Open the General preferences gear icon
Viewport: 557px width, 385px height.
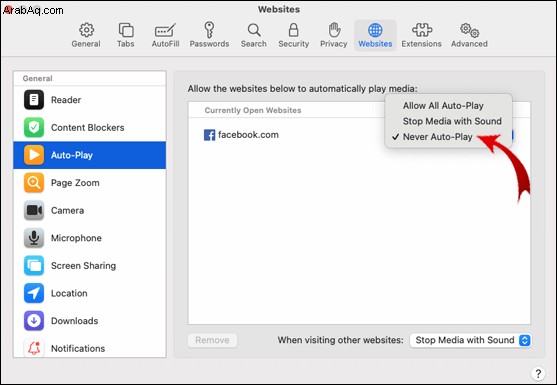tap(86, 30)
